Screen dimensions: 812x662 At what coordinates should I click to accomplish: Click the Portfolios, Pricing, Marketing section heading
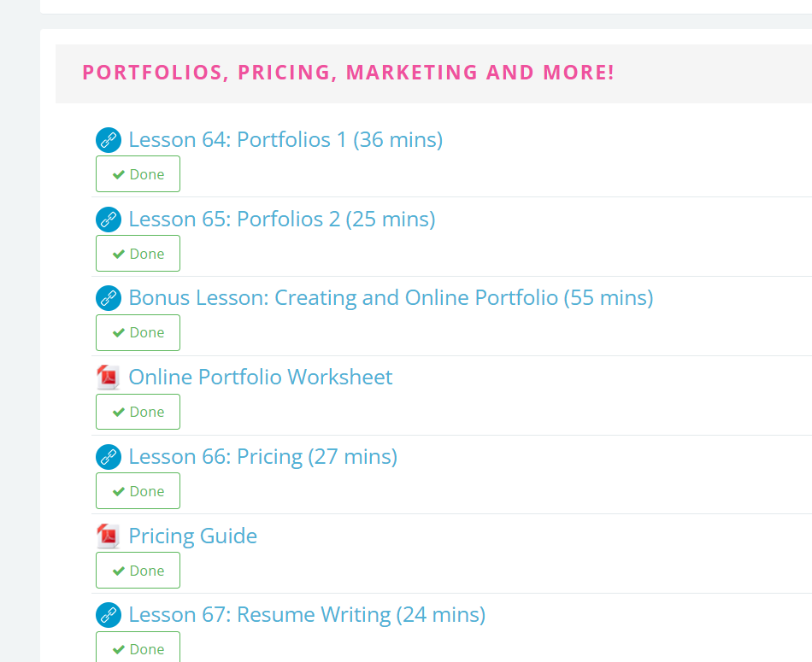click(349, 73)
